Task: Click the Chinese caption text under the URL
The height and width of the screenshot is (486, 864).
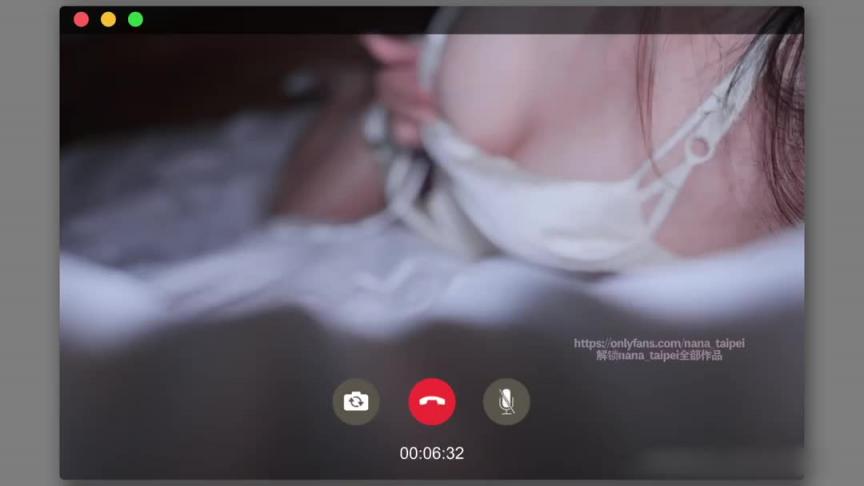Action: pos(659,355)
